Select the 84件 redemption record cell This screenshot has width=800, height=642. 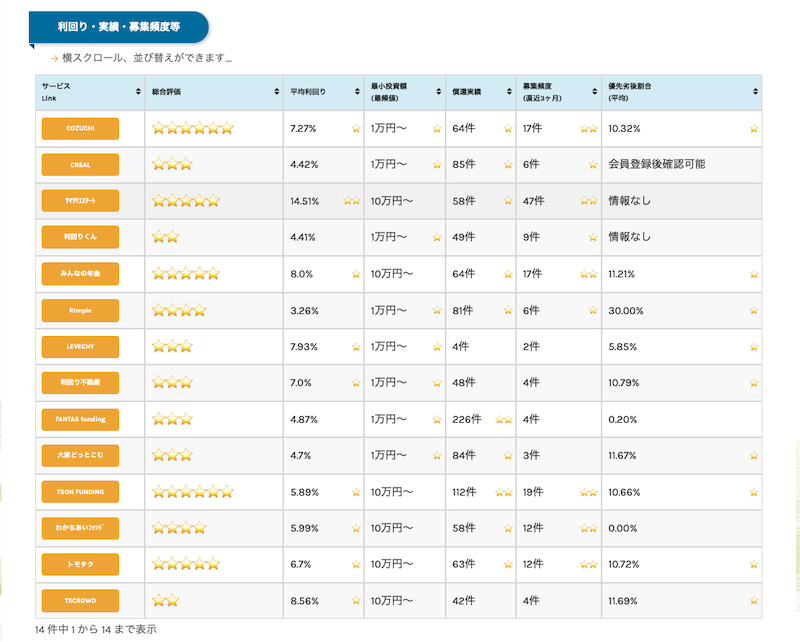coord(481,455)
